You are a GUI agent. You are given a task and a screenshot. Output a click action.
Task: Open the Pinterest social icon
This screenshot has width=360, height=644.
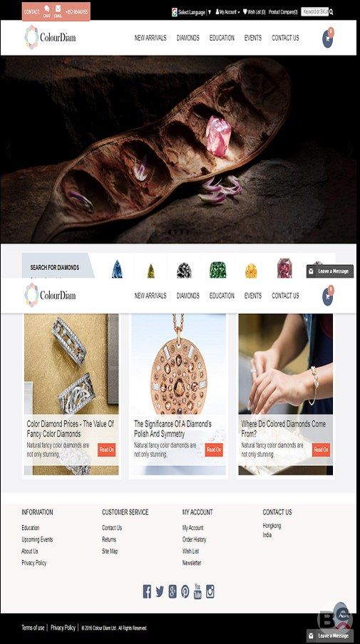[x=185, y=591]
